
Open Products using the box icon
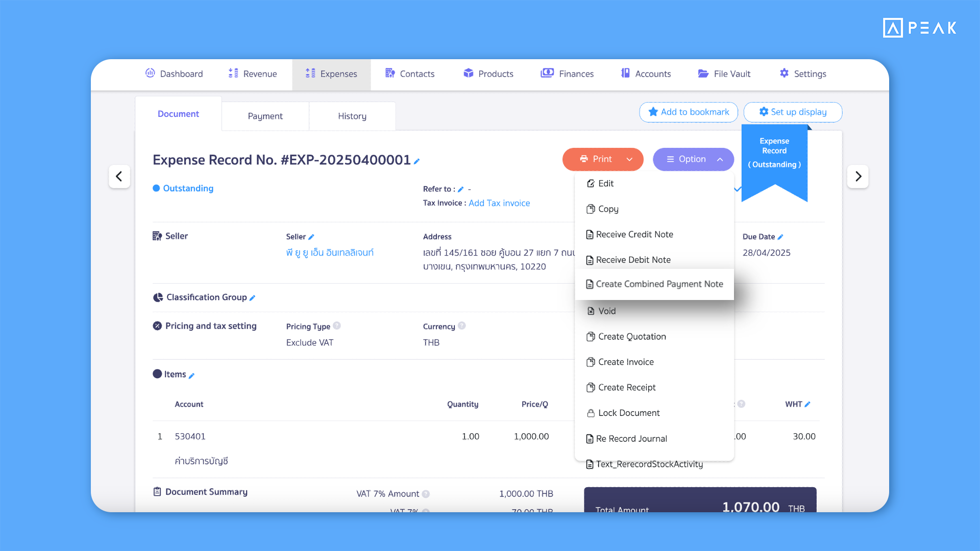[x=468, y=73]
